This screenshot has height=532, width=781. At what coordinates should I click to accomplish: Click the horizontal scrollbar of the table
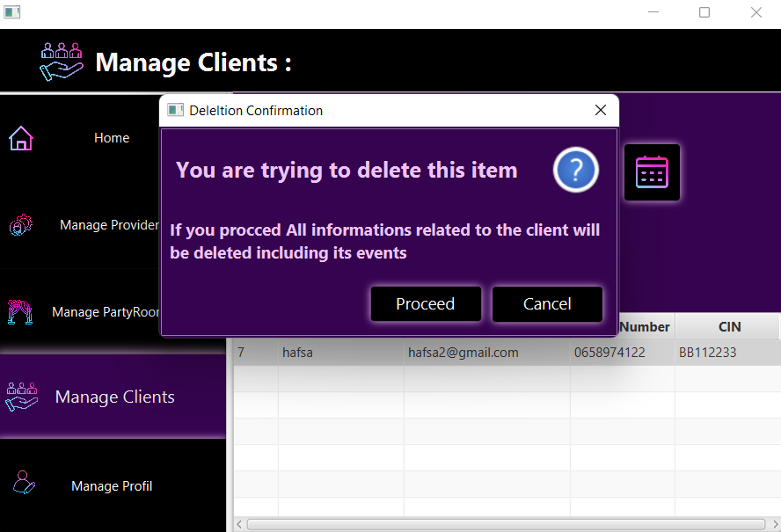click(x=506, y=524)
